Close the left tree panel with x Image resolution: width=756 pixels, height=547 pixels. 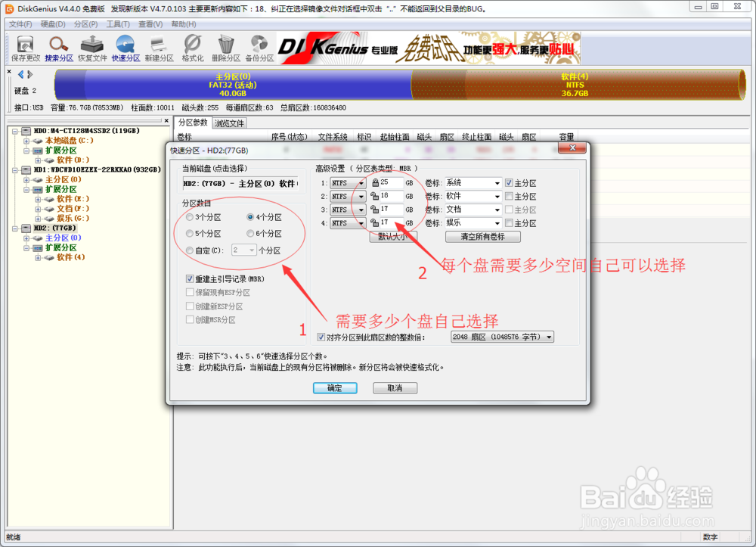(166, 120)
